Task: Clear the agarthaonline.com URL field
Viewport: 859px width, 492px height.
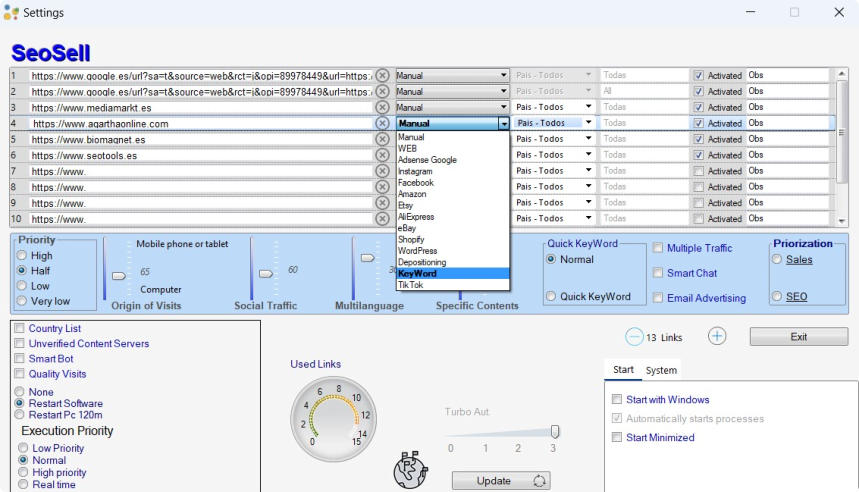Action: click(x=382, y=123)
